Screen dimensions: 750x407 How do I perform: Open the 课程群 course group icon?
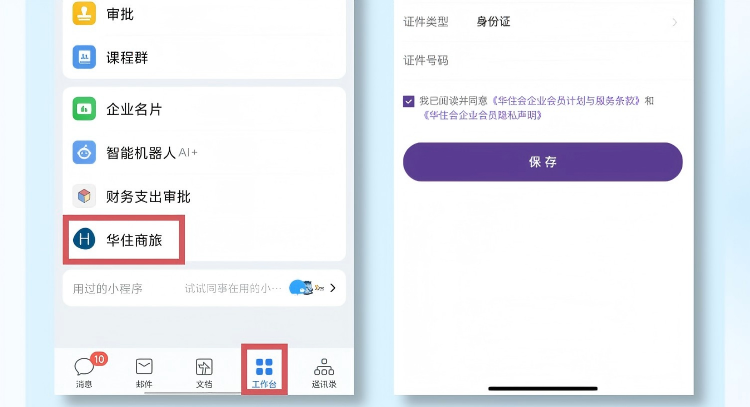point(85,58)
